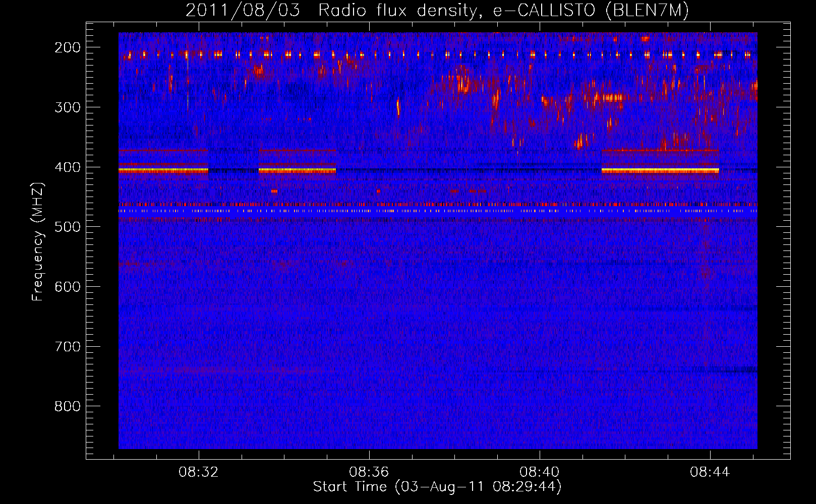
Task: Click the Frequency (MHZ) axis title
Action: click(38, 242)
